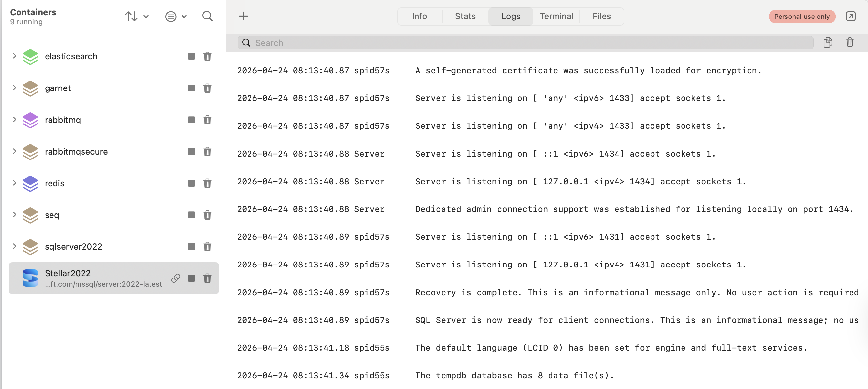Click the default language LCID log line
The width and height of the screenshot is (868, 389).
pyautogui.click(x=522, y=347)
